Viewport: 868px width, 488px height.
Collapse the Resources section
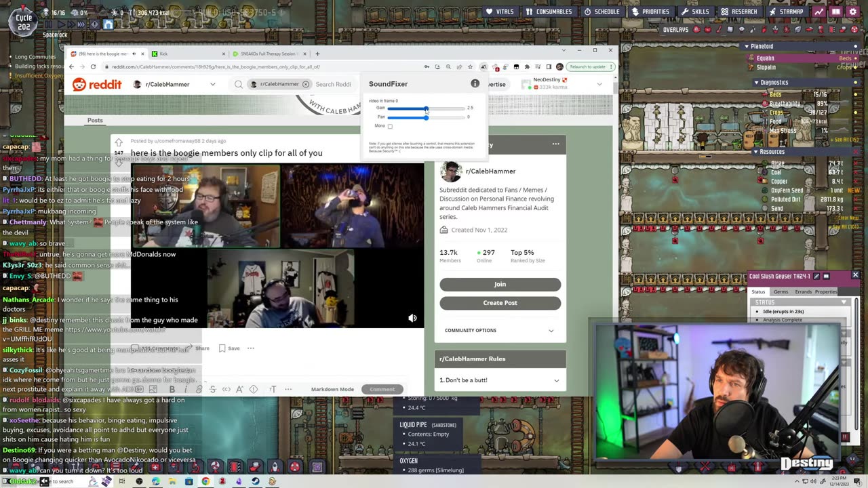(756, 152)
